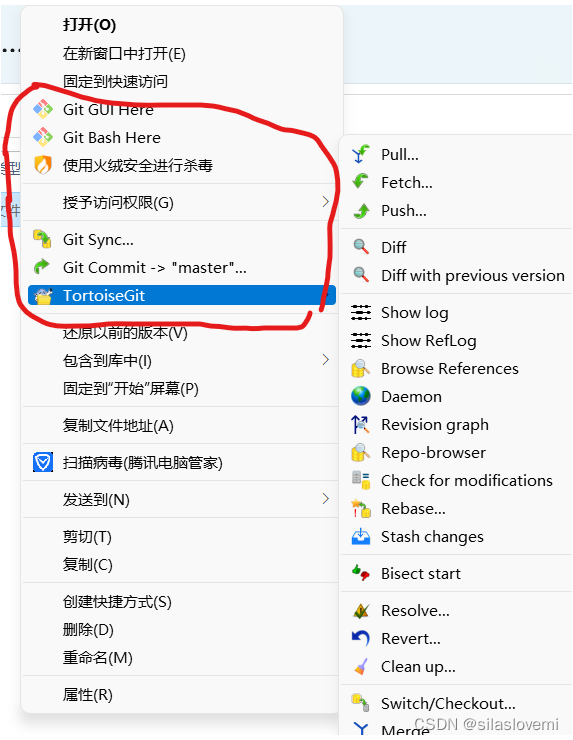Click the Stash changes tray icon
Screen dimensions: 573x740
coord(361,537)
